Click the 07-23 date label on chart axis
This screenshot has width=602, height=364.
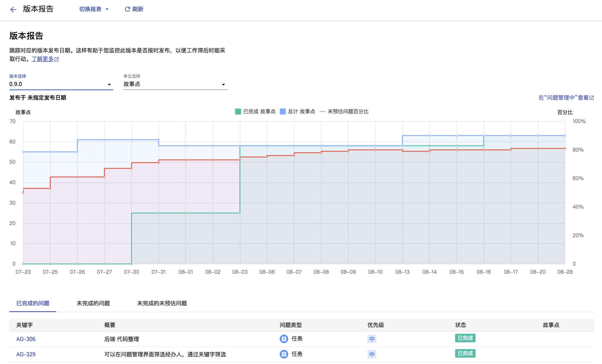23,272
